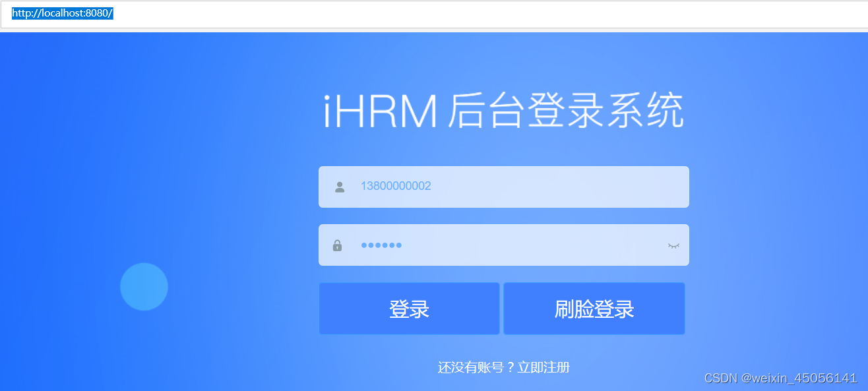Select the person silhouette beside 13800000002
Image resolution: width=868 pixels, height=391 pixels.
(339, 187)
